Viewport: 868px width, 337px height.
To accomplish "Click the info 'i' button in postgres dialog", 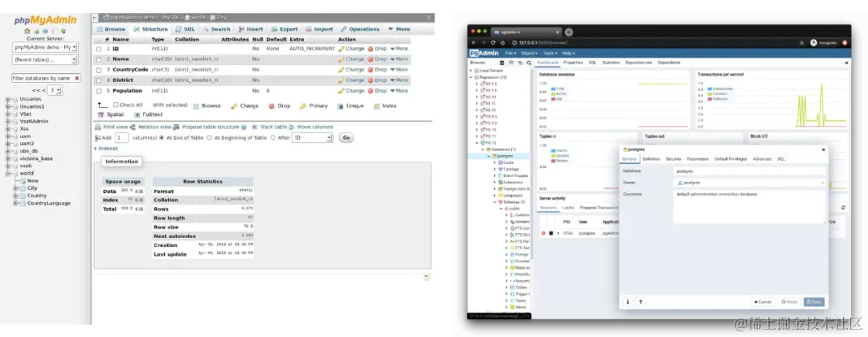I will click(628, 302).
